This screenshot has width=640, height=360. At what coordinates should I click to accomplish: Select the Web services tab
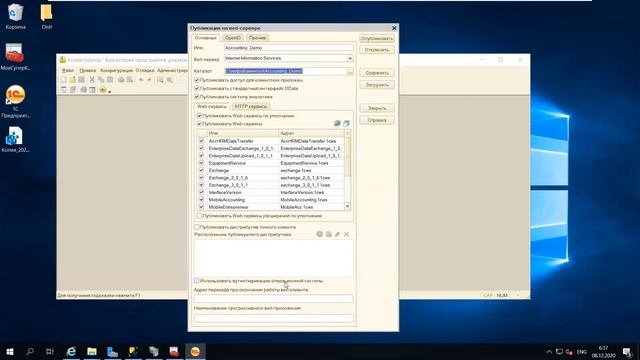[212, 107]
